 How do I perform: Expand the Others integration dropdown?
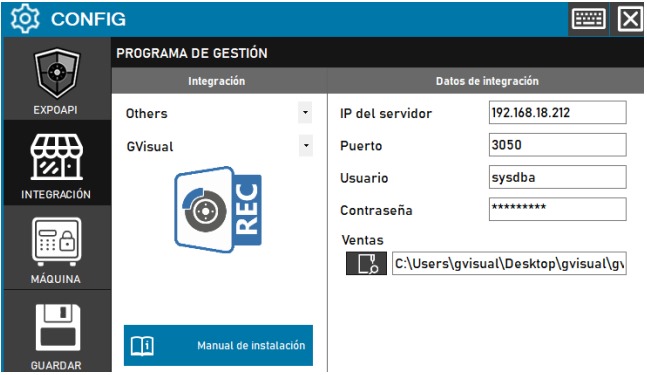coord(305,113)
